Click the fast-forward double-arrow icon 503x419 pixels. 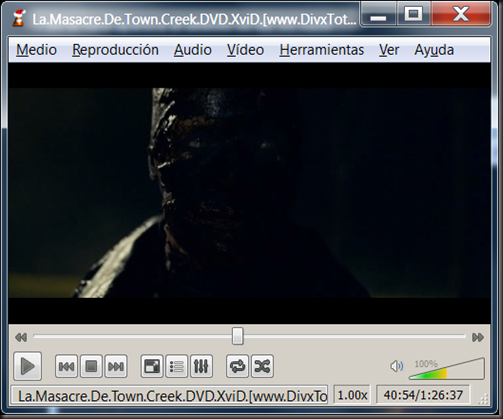pyautogui.click(x=478, y=337)
